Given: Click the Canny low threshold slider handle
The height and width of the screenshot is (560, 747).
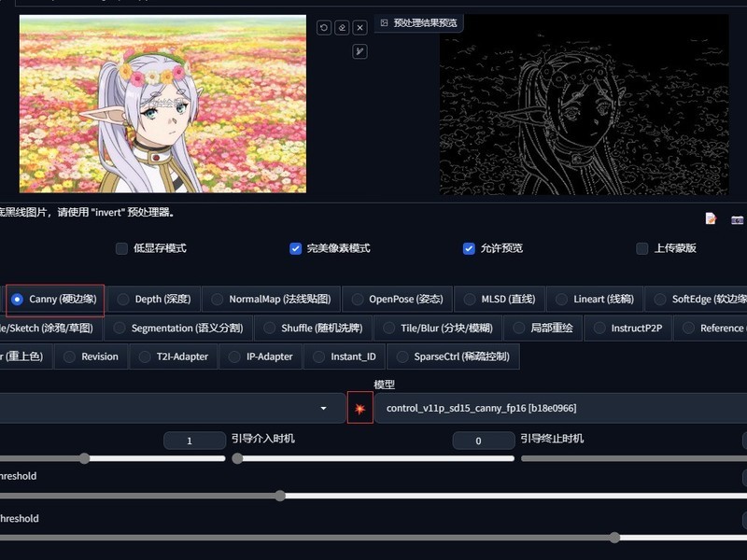Looking at the screenshot, I should pyautogui.click(x=280, y=496).
